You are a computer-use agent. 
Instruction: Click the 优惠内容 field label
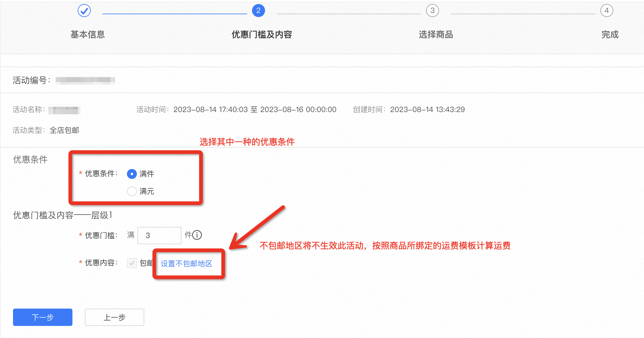pos(101,263)
